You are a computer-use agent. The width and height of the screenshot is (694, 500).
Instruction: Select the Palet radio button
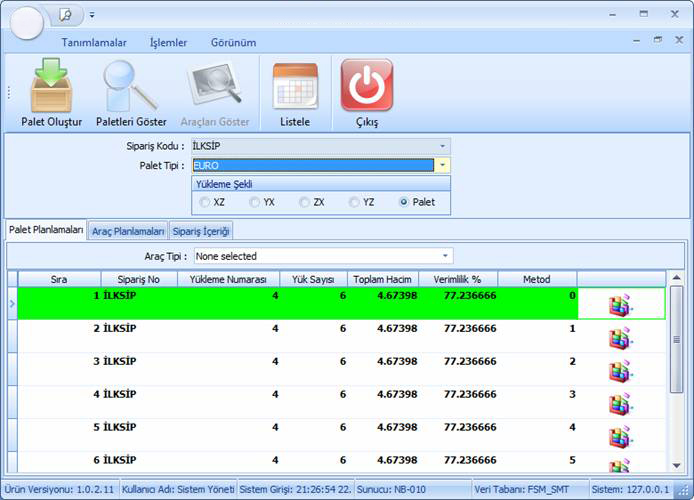pos(404,202)
